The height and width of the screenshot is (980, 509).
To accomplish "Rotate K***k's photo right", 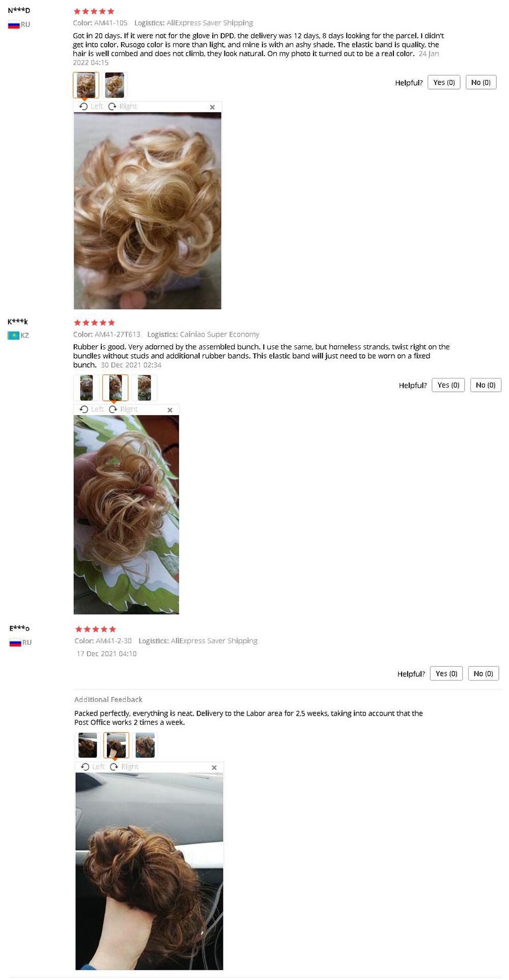I will [x=124, y=410].
